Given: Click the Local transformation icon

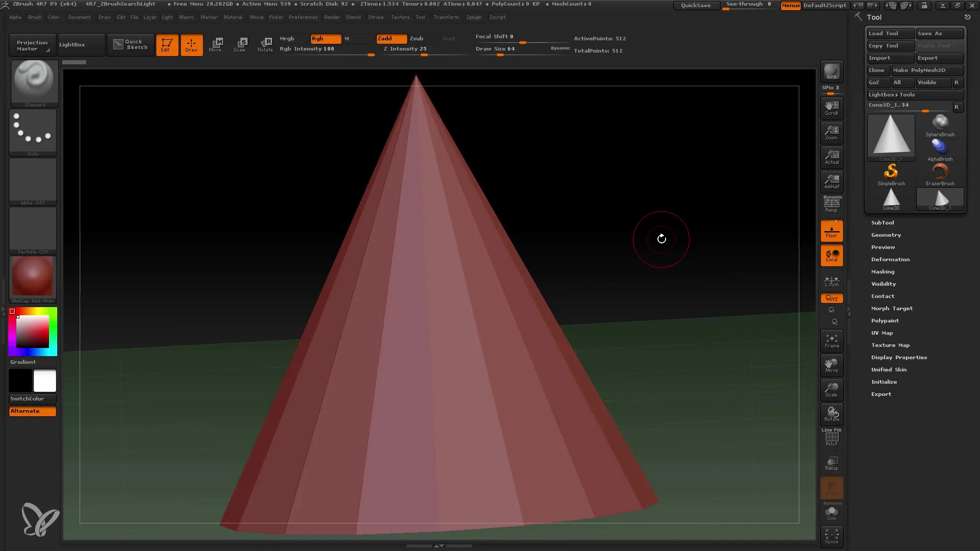Looking at the screenshot, I should pyautogui.click(x=831, y=256).
